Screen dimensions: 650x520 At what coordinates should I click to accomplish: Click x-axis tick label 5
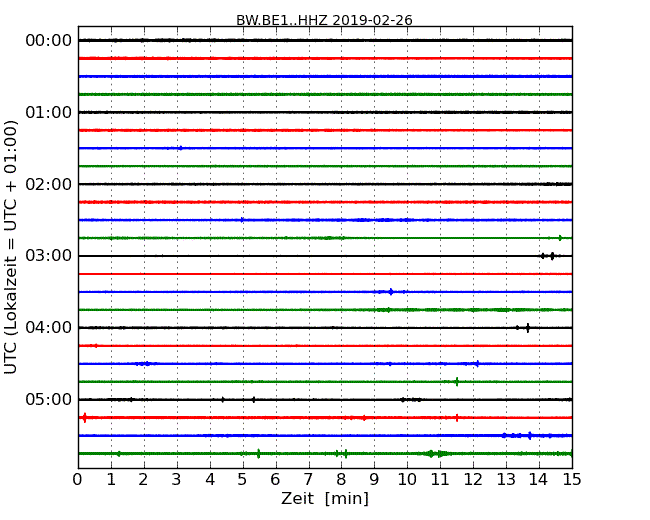pos(243,480)
